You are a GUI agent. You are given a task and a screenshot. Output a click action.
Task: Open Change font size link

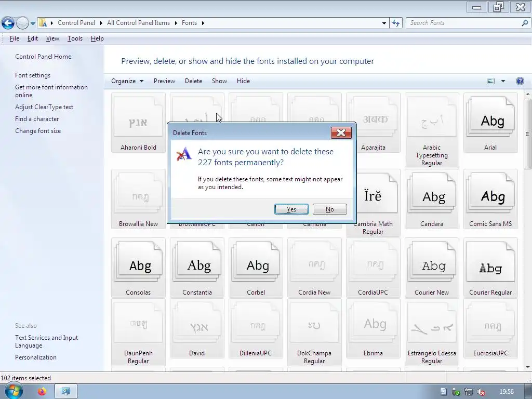click(37, 130)
